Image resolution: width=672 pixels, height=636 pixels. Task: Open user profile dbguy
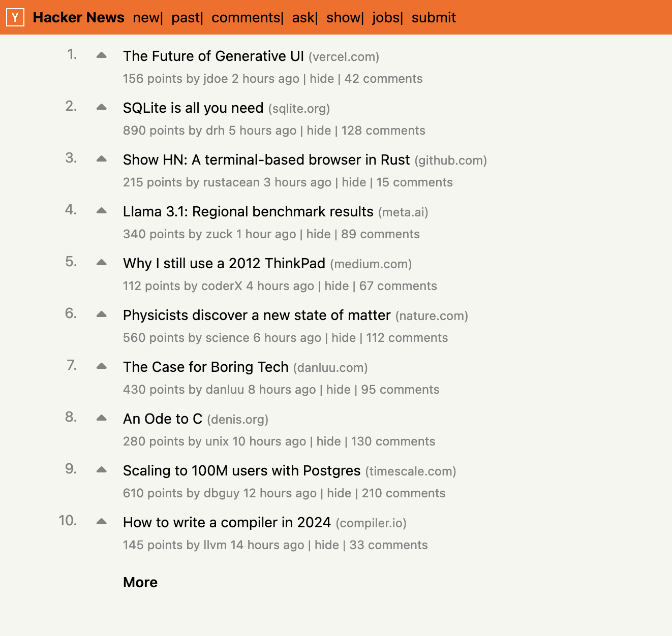pyautogui.click(x=222, y=493)
